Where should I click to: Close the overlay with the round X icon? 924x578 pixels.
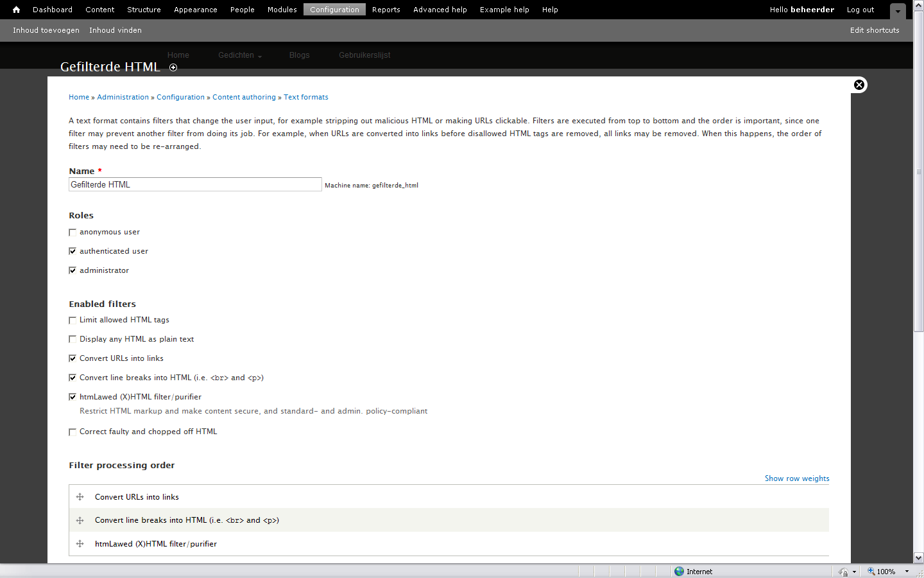click(x=859, y=84)
